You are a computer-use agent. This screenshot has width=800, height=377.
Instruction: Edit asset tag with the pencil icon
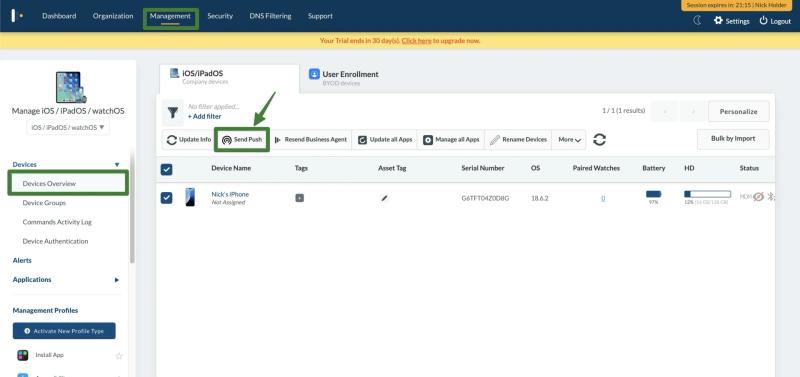(x=384, y=198)
